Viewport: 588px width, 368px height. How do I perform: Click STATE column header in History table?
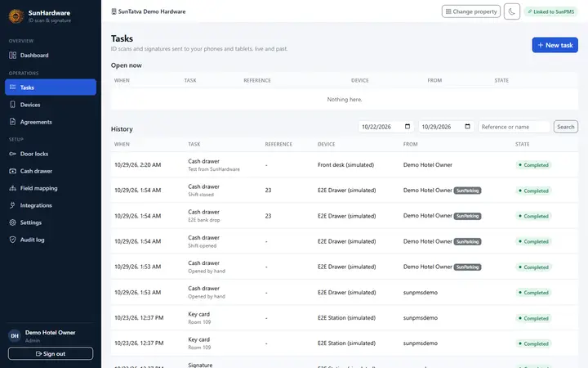point(523,144)
